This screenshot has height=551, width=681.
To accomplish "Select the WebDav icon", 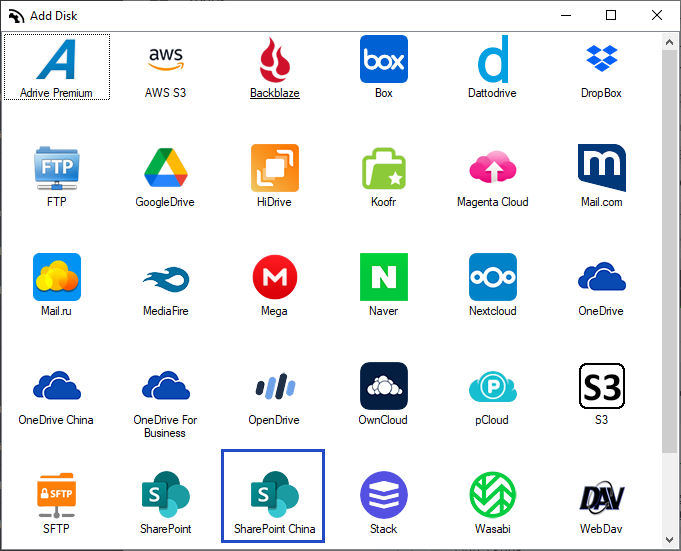I will point(602,496).
